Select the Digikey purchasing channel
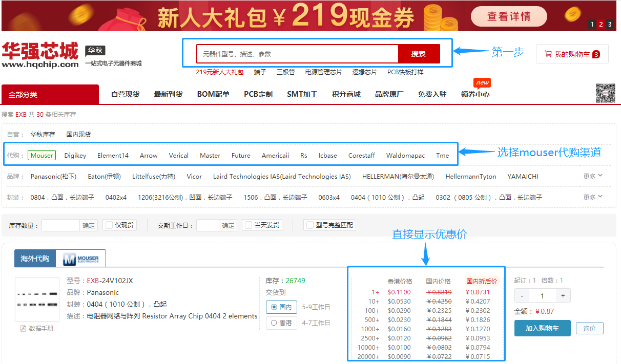 (x=75, y=155)
